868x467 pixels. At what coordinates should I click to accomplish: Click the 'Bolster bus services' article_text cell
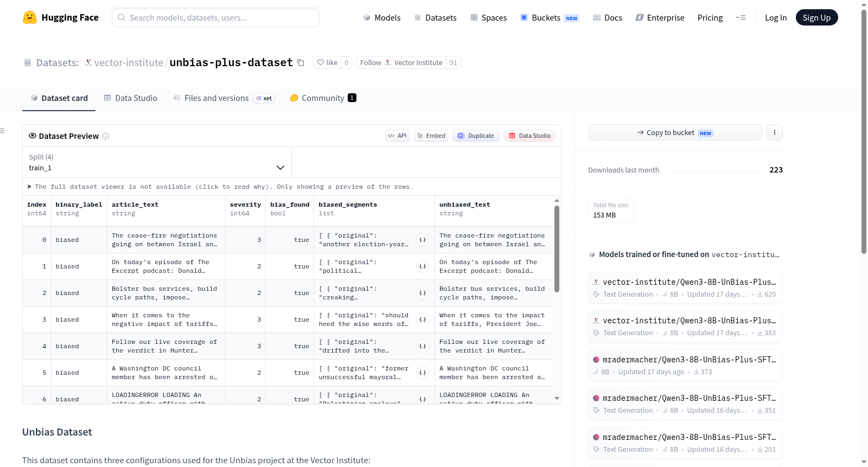point(166,293)
